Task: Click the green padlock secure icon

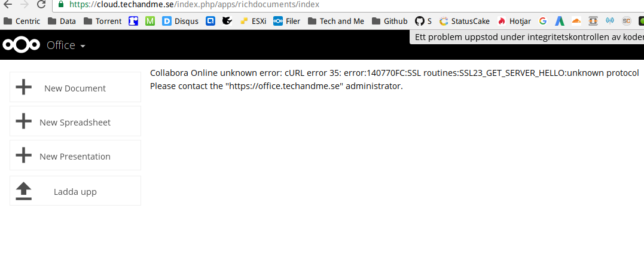Action: 61,5
